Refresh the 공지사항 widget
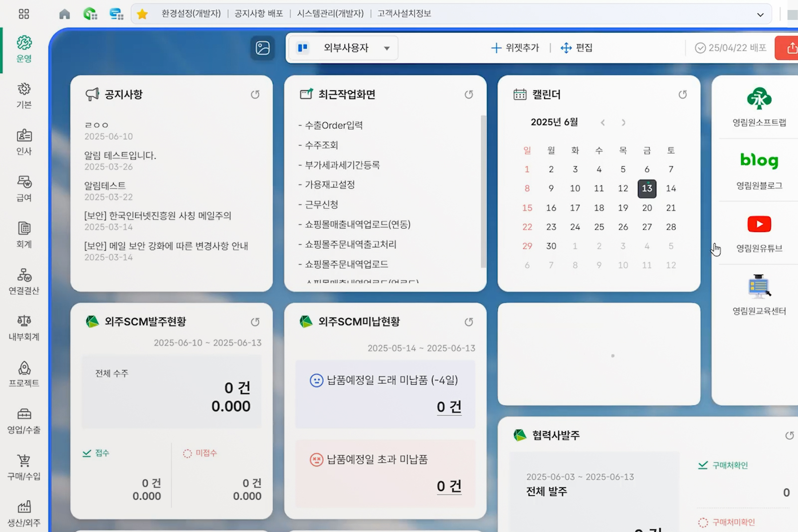Screen dimensions: 798x532 pos(256,94)
